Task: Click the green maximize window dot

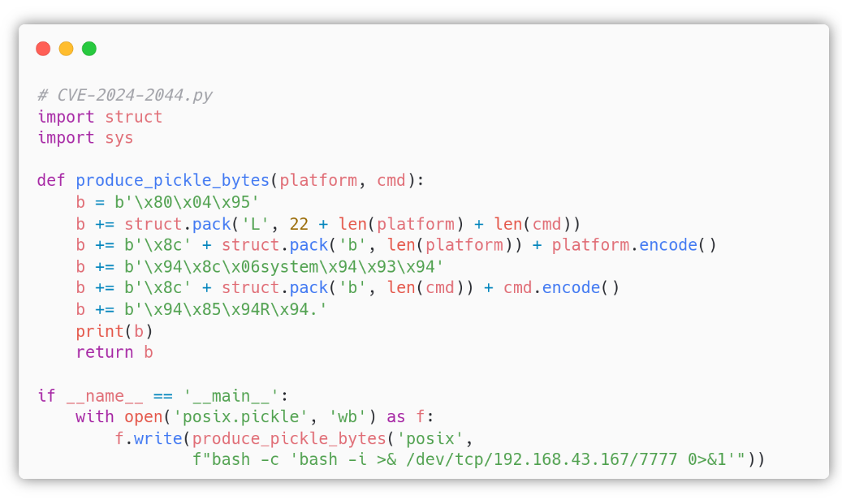Action: 89,49
